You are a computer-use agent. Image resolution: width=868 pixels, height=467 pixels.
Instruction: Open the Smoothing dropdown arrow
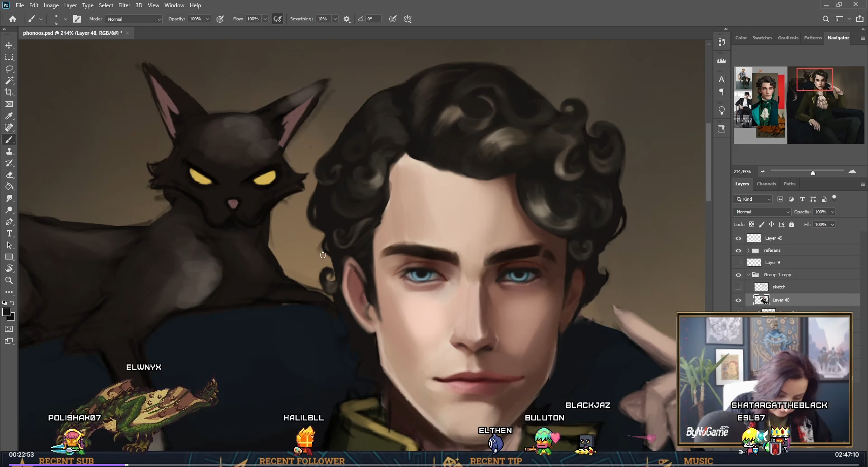335,19
